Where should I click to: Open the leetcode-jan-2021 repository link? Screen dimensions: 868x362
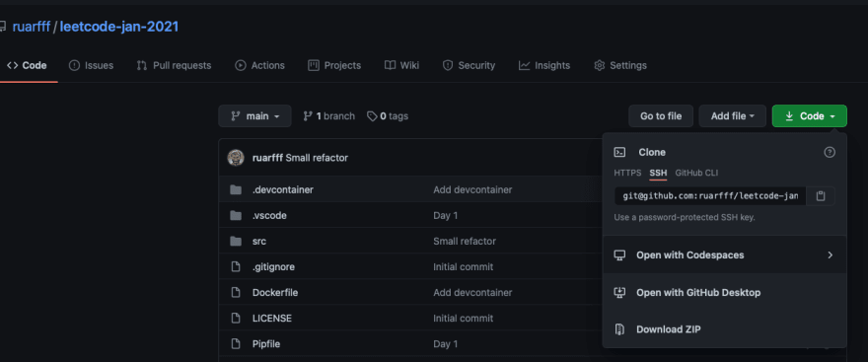[119, 26]
